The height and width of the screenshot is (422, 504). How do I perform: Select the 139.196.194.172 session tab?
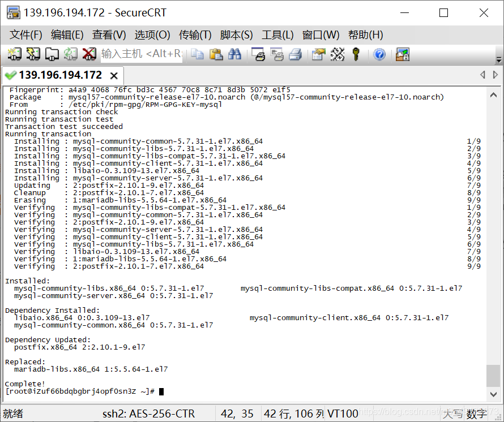pos(61,75)
